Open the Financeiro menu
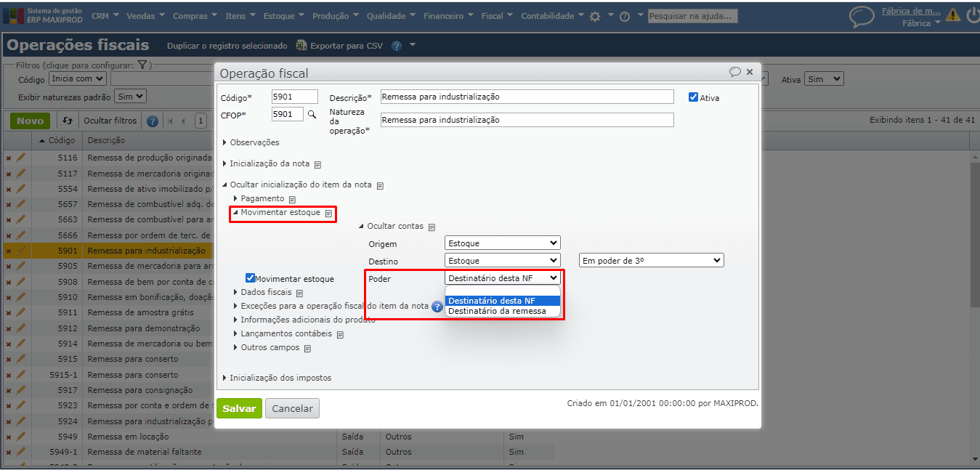The width and height of the screenshot is (980, 470). click(448, 16)
